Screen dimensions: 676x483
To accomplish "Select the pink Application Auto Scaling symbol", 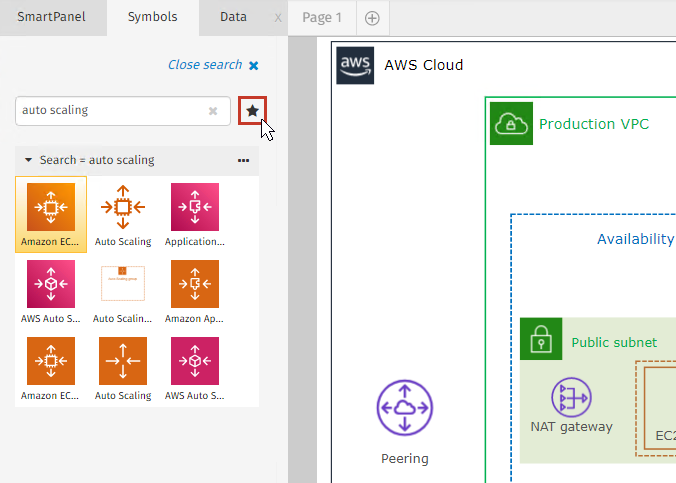I will 194,207.
